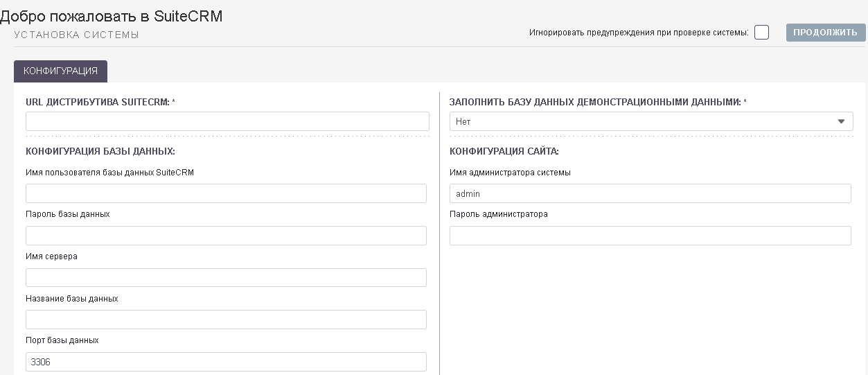868x375 pixels.
Task: Open the КОНФИГУРАЦИЯ tab
Action: (x=60, y=71)
